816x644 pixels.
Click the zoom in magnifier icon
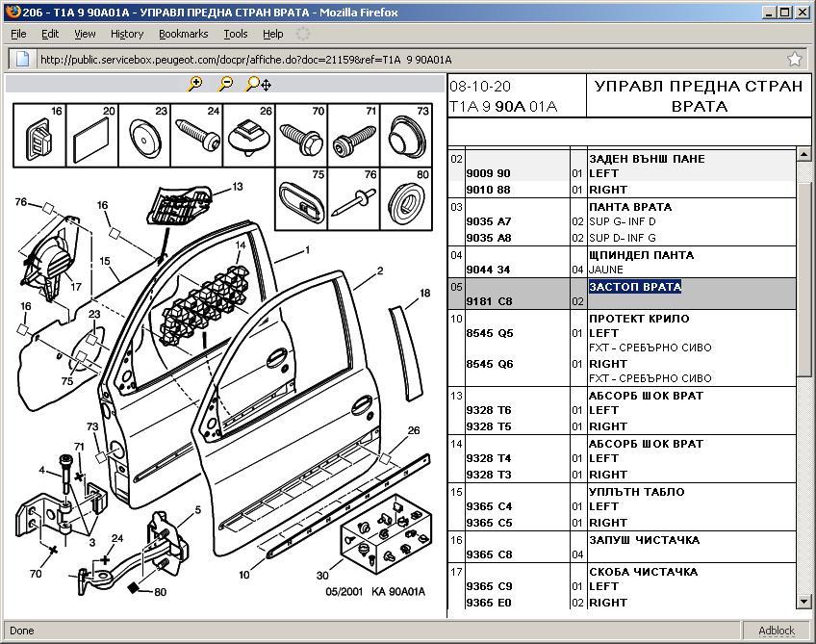(195, 84)
